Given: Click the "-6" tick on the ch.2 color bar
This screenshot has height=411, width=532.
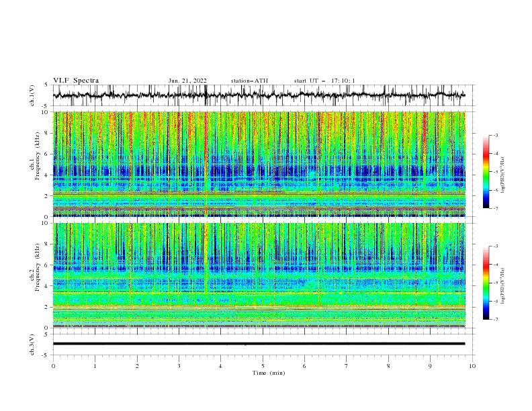Looking at the screenshot, I should point(496,301).
